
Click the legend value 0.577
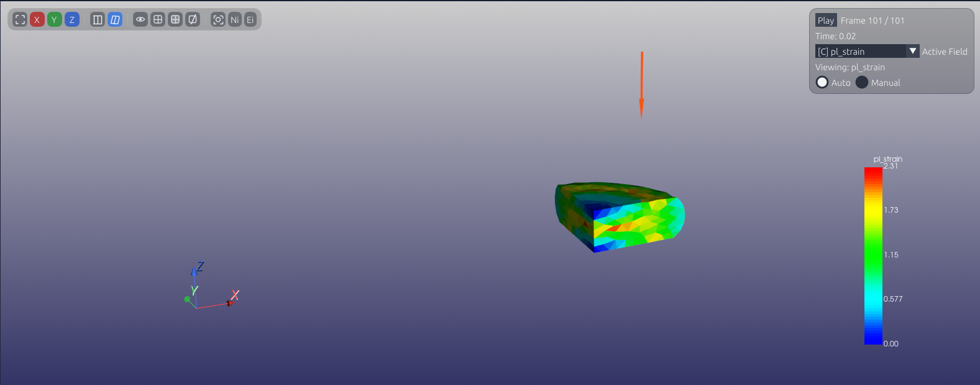[x=893, y=299]
